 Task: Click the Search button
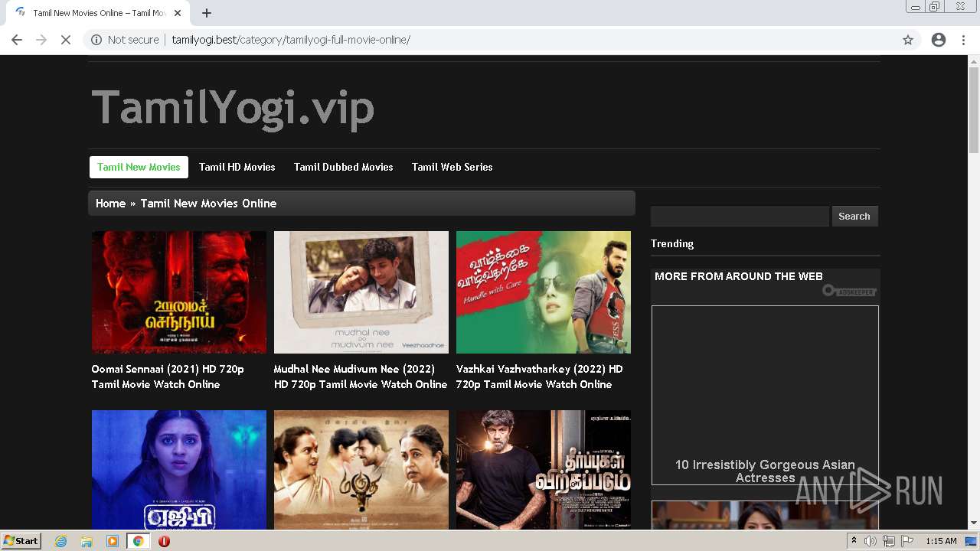coord(854,217)
